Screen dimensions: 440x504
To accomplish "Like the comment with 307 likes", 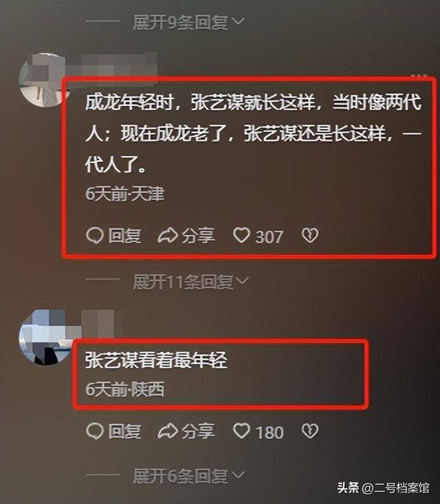I will point(241,235).
